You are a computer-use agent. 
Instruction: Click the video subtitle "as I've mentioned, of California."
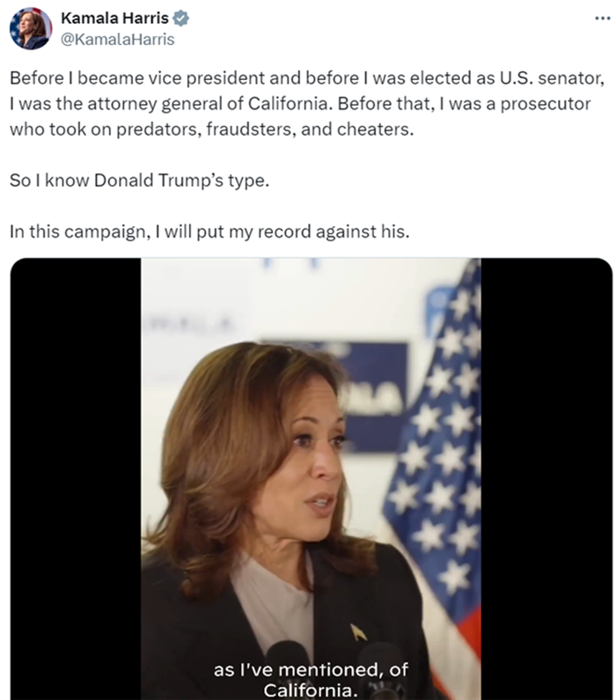tap(311, 680)
